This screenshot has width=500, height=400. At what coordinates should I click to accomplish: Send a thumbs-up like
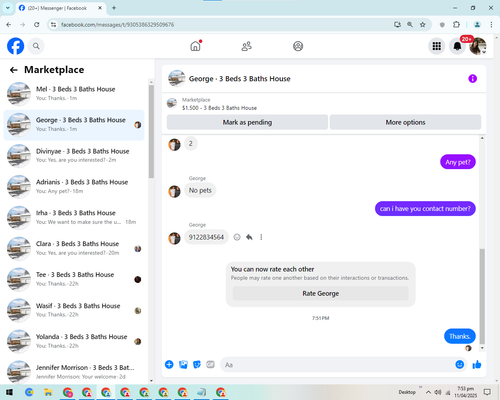477,365
